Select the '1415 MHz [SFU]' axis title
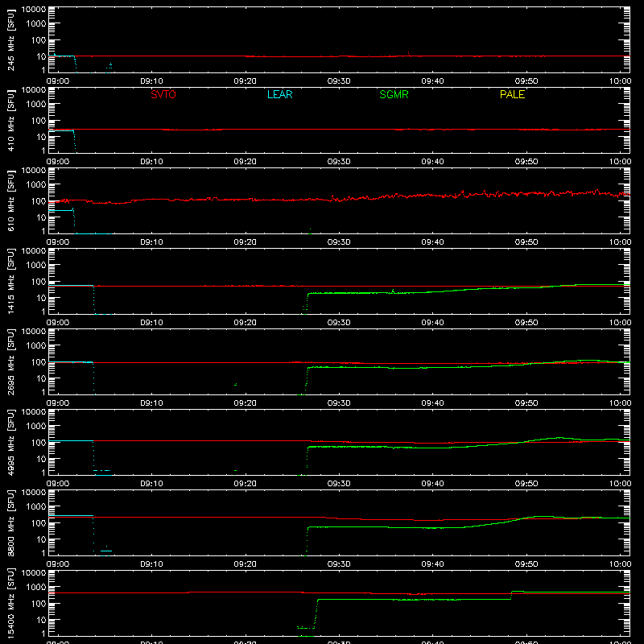 click(x=10, y=282)
